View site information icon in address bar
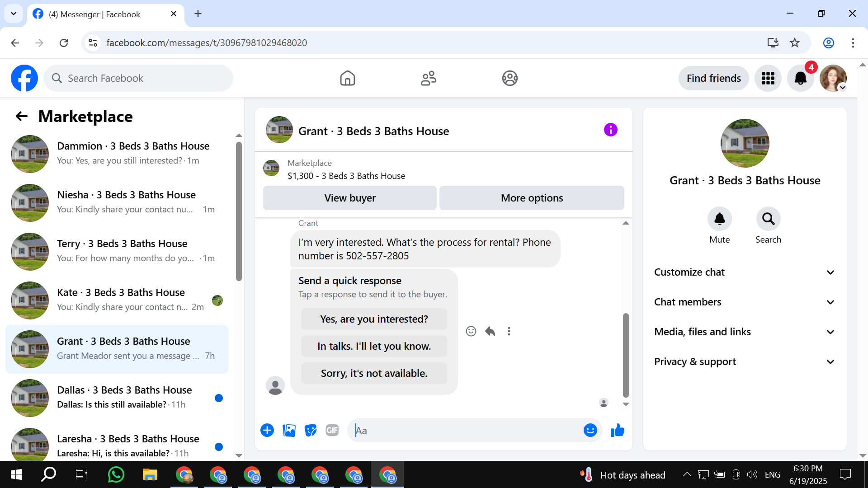The width and height of the screenshot is (868, 488). (x=93, y=42)
